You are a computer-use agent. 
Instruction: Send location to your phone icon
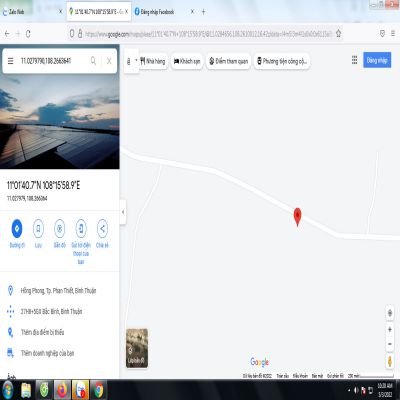click(81, 229)
